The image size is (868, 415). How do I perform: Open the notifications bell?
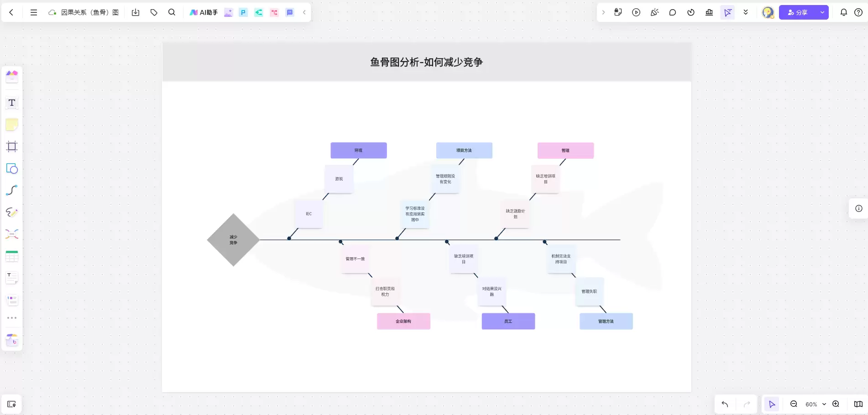click(844, 12)
